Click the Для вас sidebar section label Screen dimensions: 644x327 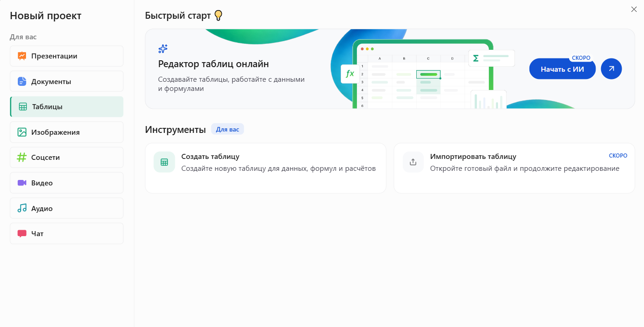23,37
